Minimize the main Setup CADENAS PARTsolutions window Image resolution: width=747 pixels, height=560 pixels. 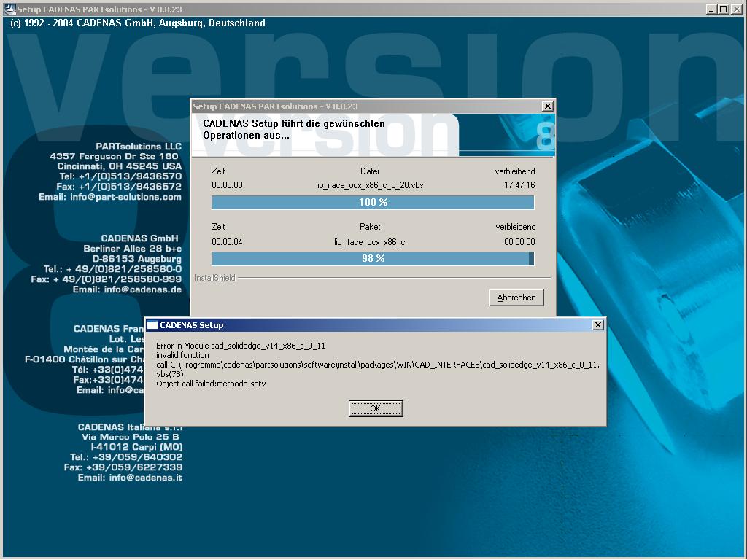[712, 9]
